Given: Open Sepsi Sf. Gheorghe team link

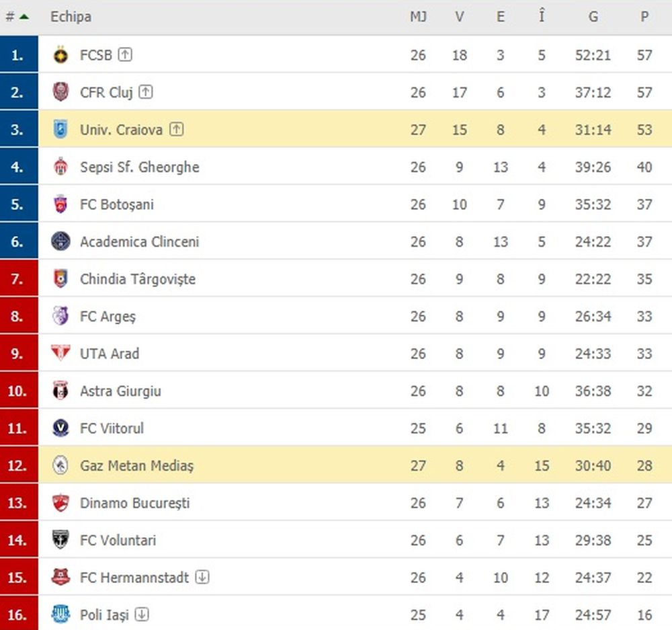Looking at the screenshot, I should point(139,167).
